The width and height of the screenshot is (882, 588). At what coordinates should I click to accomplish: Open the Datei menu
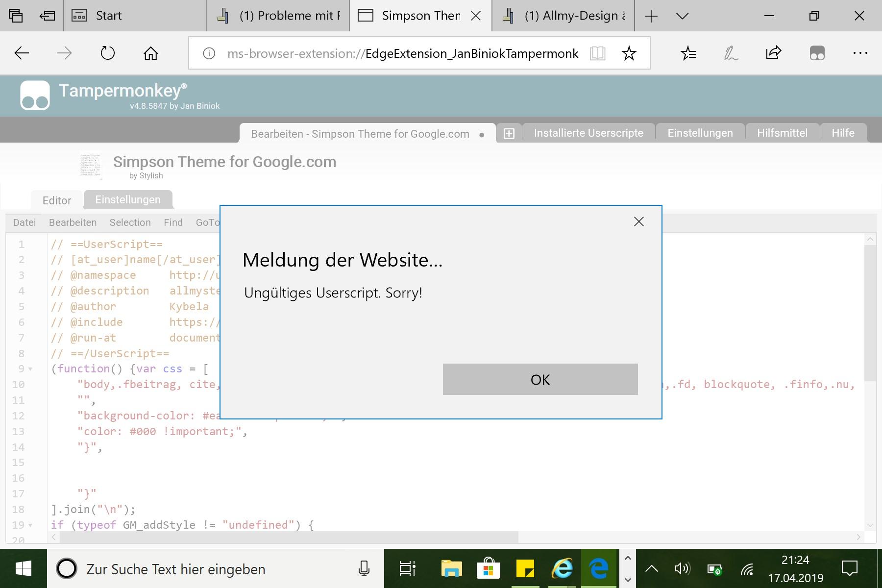[24, 222]
